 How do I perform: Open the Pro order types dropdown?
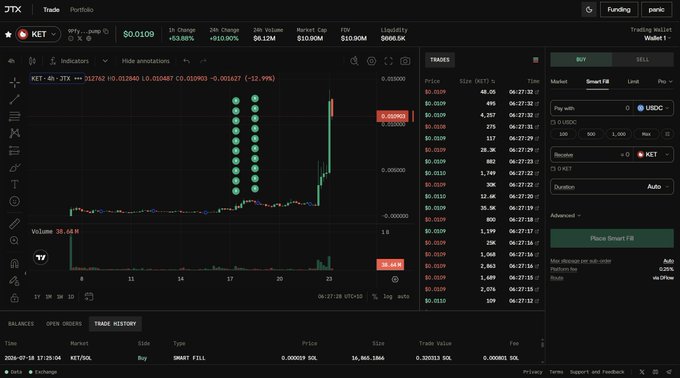coord(665,81)
